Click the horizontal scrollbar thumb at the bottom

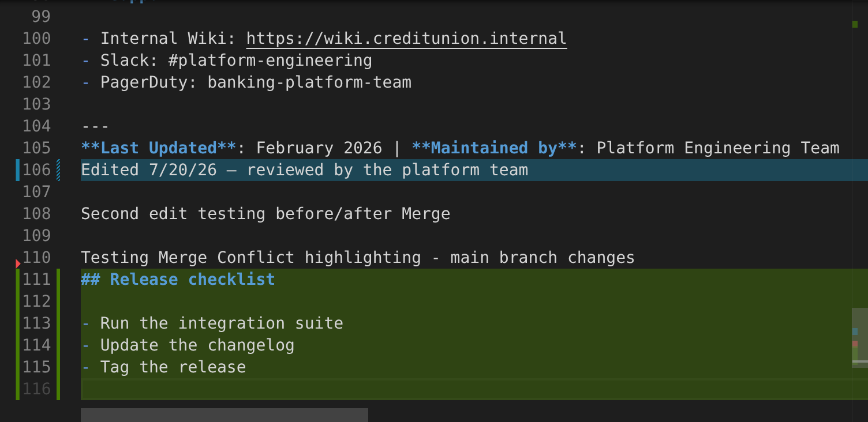pyautogui.click(x=225, y=415)
